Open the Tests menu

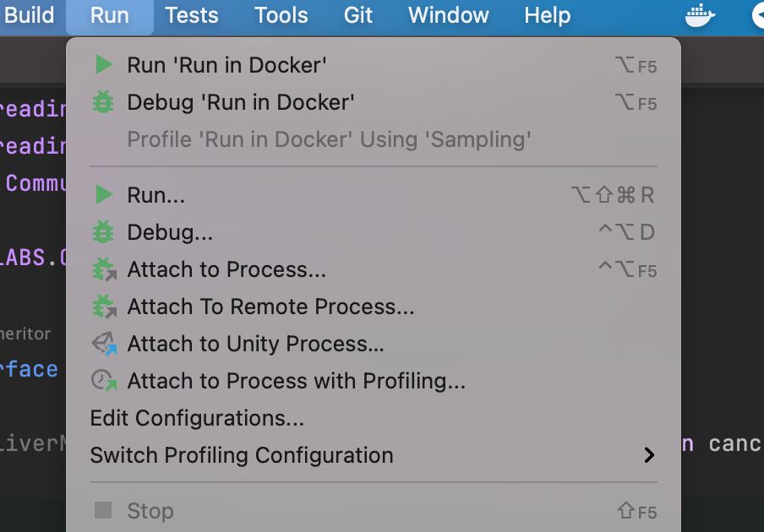[192, 15]
